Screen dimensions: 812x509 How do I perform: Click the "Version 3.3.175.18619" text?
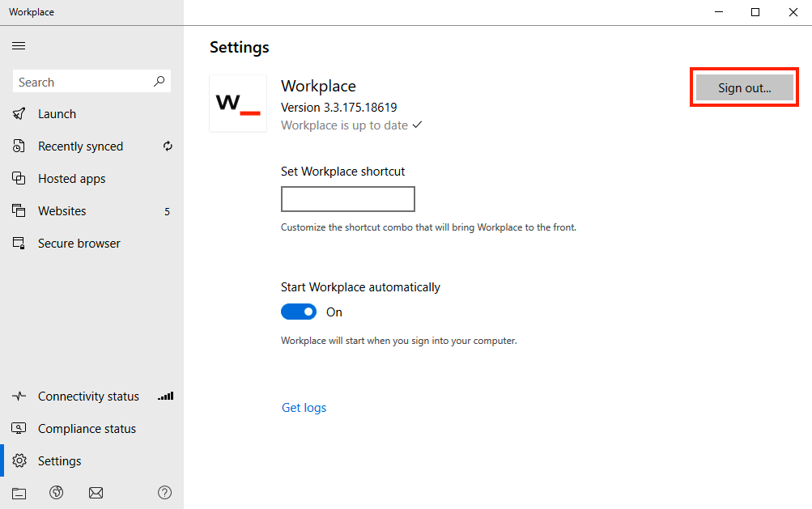(338, 107)
